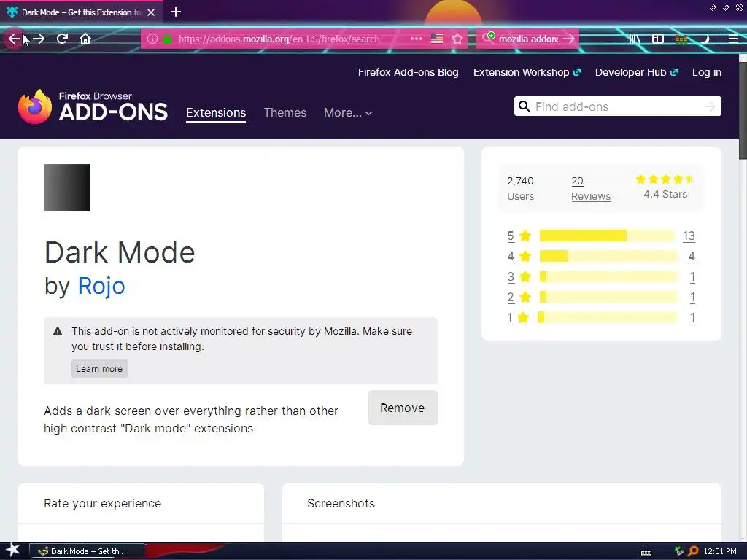Click the 12:51 PM taskbar clock
747x560 pixels.
tap(720, 551)
